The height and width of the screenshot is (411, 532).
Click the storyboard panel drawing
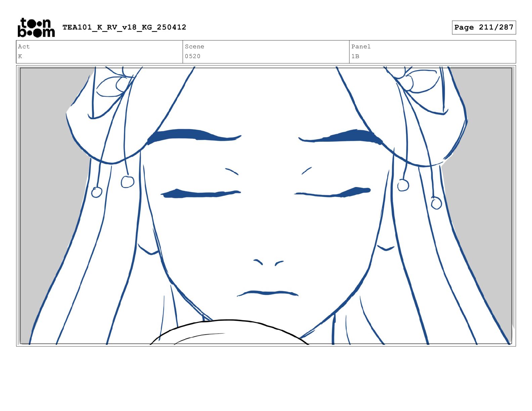pyautogui.click(x=266, y=206)
